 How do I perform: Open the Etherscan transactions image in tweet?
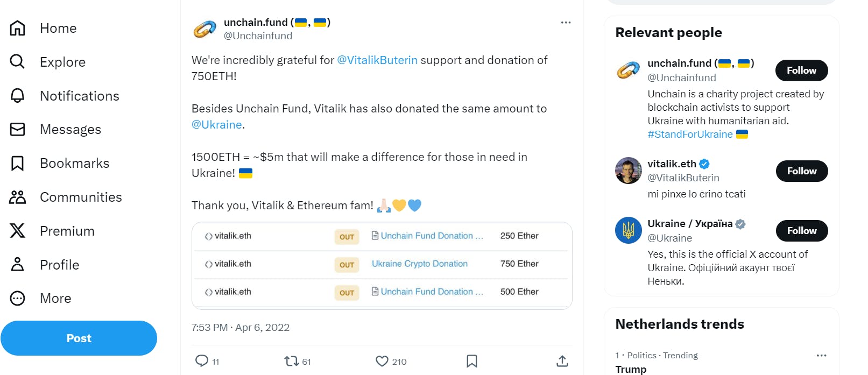pyautogui.click(x=382, y=265)
